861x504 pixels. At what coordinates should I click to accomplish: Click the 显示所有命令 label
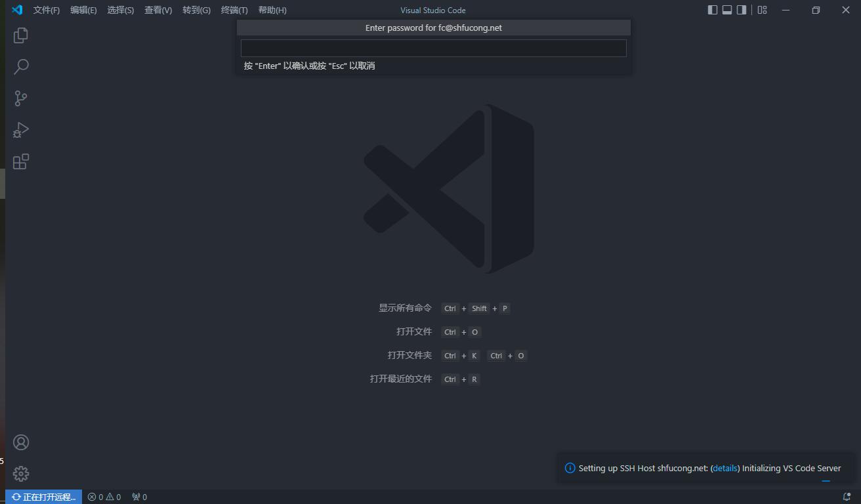pos(405,308)
